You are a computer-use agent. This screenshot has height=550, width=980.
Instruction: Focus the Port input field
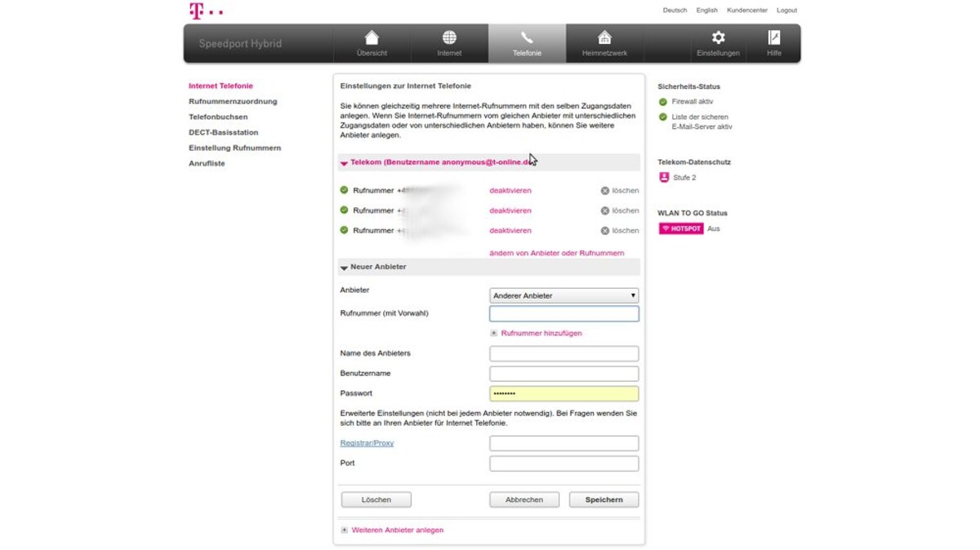tap(564, 464)
